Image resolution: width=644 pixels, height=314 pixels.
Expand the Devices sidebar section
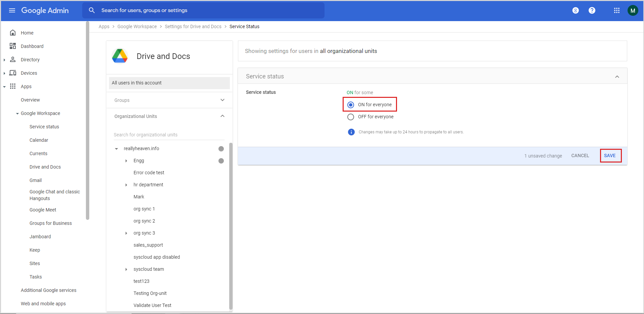(4, 73)
